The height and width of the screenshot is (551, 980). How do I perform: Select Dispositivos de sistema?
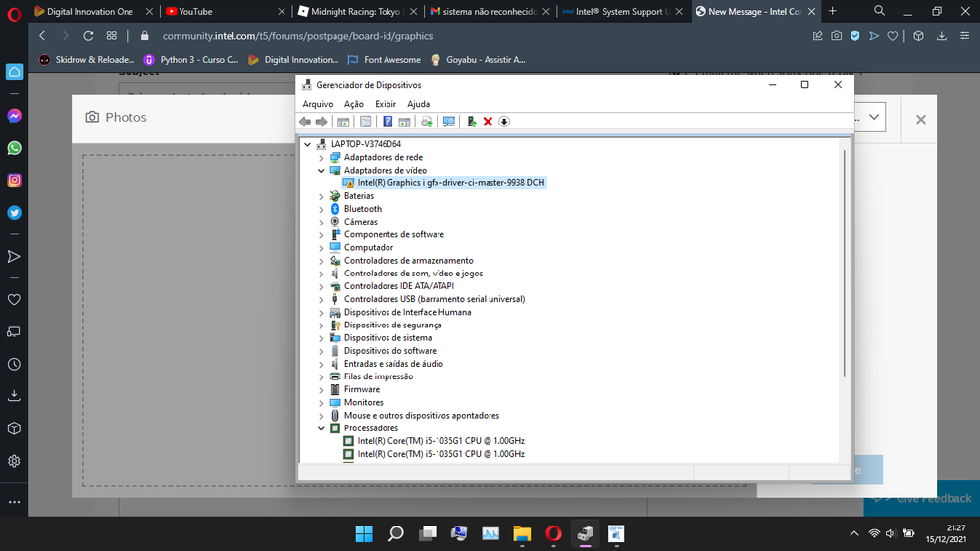click(387, 338)
